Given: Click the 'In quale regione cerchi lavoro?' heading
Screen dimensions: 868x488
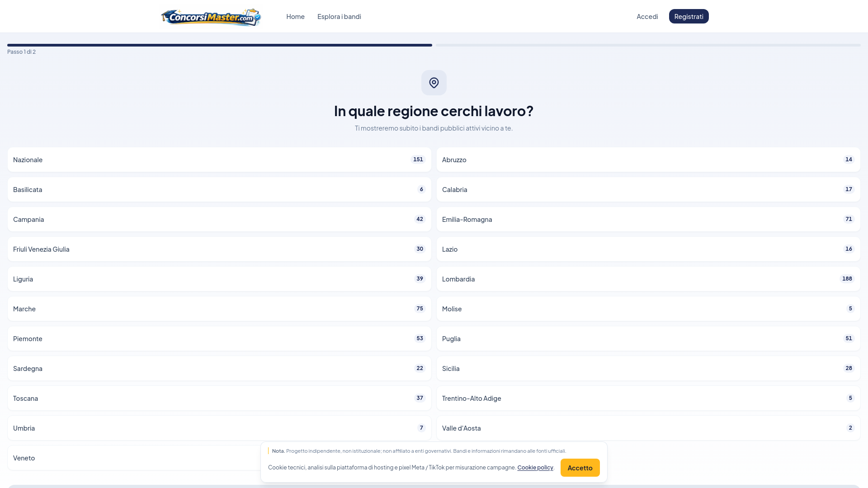Looking at the screenshot, I should click(434, 111).
